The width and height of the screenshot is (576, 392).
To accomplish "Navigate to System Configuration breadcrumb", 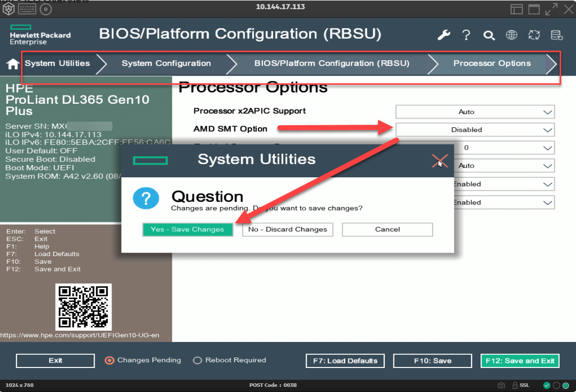I will click(x=166, y=63).
